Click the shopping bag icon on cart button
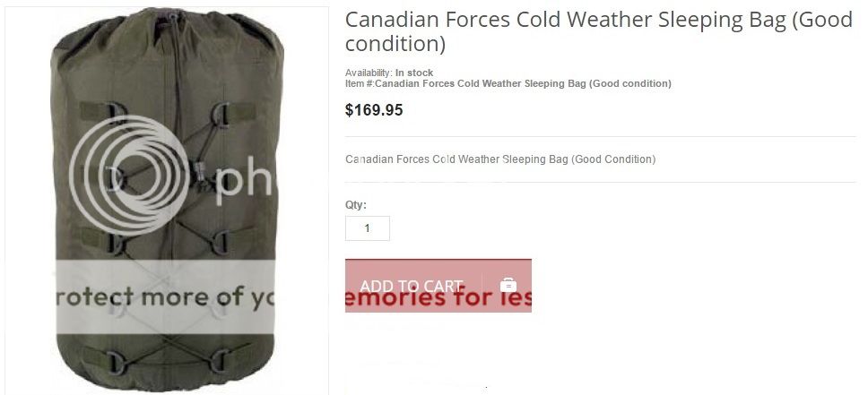868x395 pixels. [508, 286]
